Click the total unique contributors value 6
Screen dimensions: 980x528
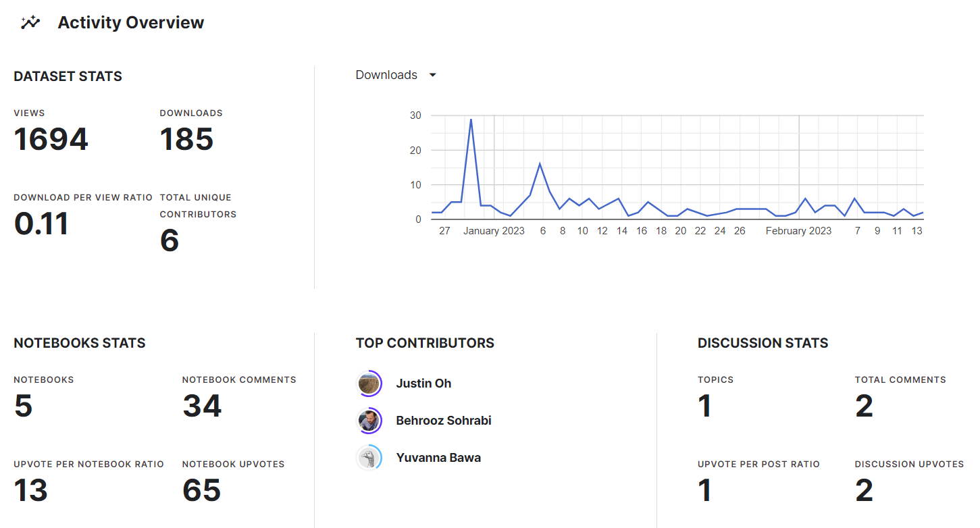(170, 240)
